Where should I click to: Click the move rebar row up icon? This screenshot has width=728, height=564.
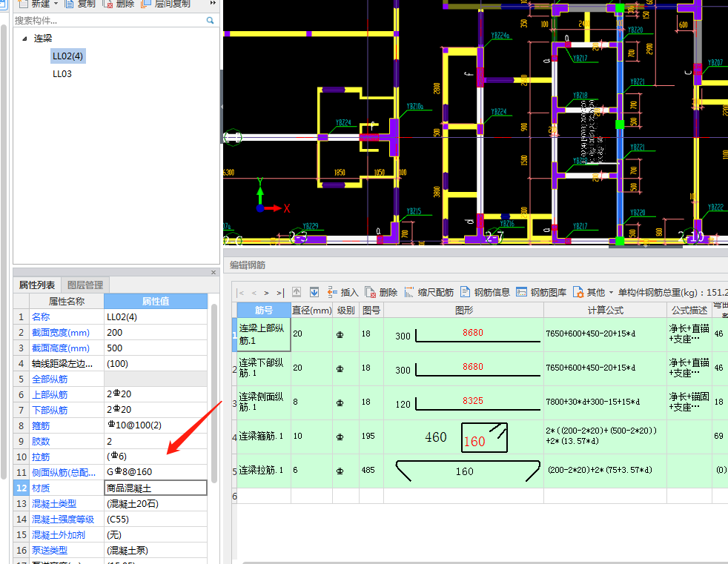pyautogui.click(x=297, y=292)
